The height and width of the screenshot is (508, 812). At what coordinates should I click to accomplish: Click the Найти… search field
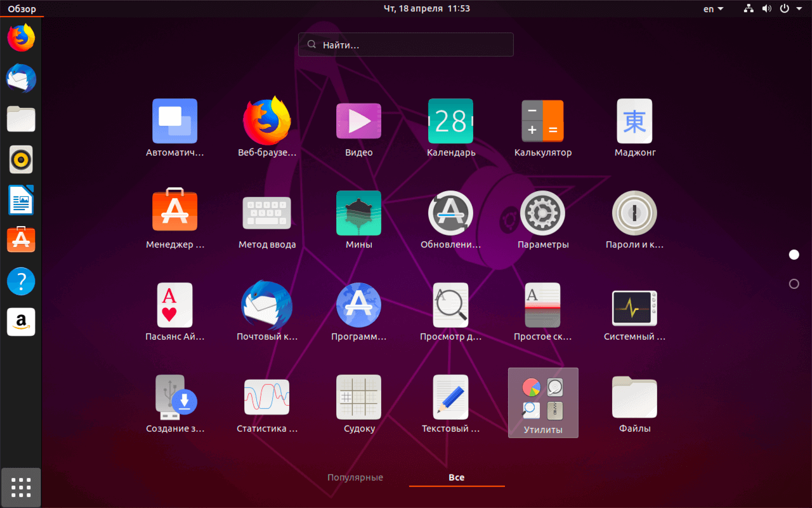tap(406, 44)
